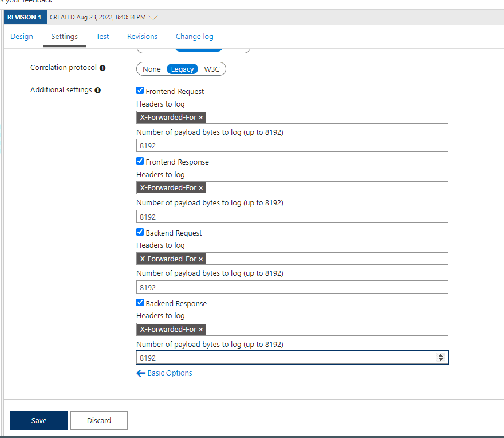Remove X-Forwarded-For tag under Frontend Request
This screenshot has height=438, width=504.
pyautogui.click(x=201, y=118)
